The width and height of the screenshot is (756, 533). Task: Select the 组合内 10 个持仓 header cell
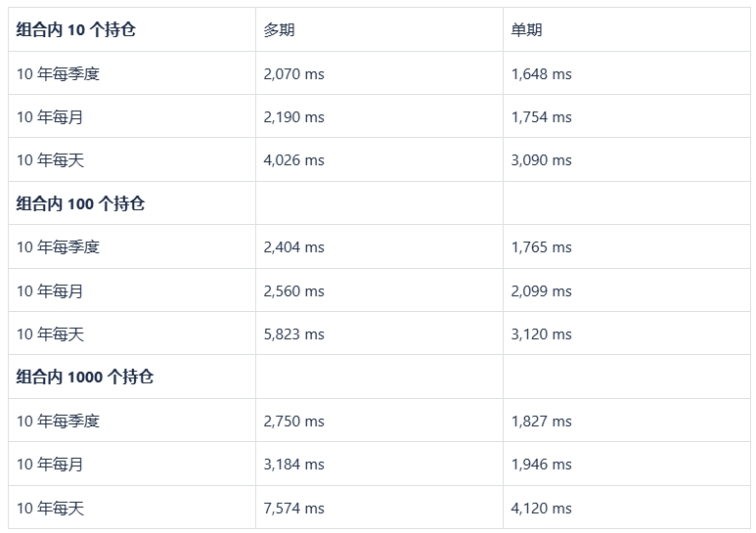(x=132, y=29)
